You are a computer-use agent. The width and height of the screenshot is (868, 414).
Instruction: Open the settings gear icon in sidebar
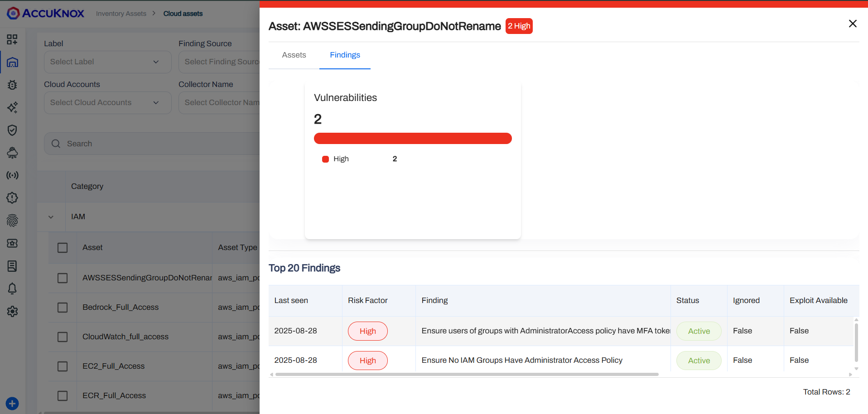click(12, 311)
